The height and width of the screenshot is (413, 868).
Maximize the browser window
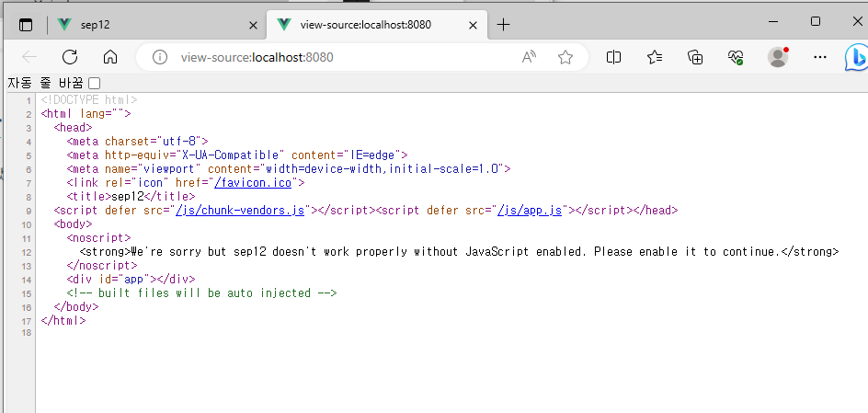tap(816, 21)
